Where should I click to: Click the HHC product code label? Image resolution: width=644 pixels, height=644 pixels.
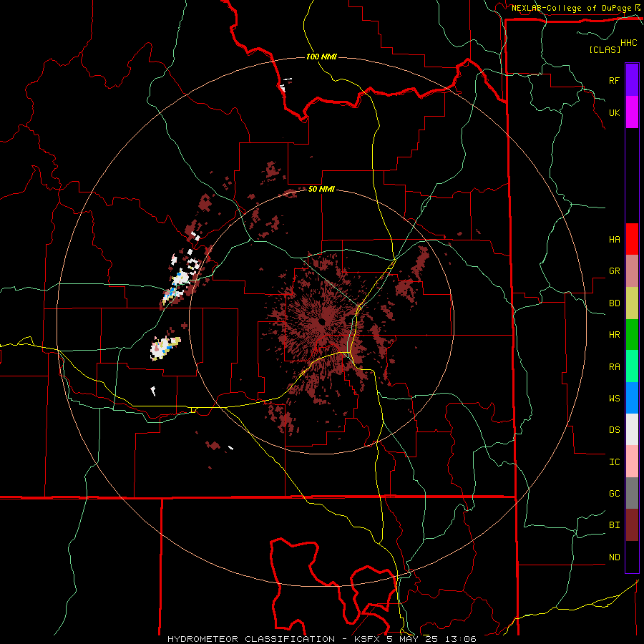[628, 42]
